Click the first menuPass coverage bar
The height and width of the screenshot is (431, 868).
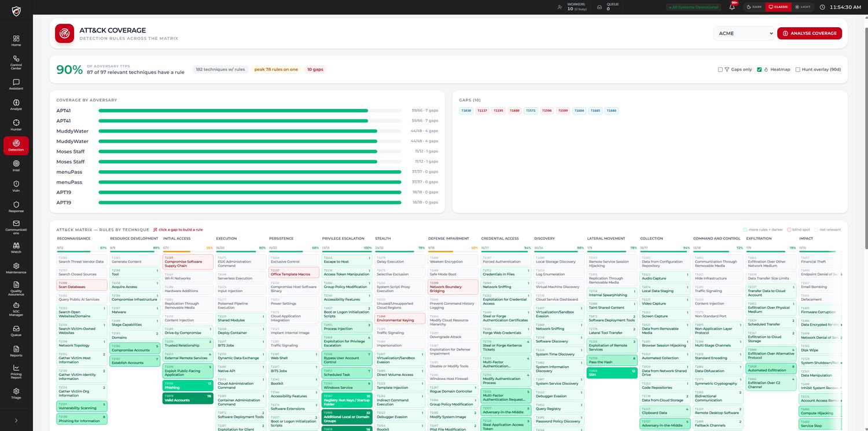[x=250, y=172]
